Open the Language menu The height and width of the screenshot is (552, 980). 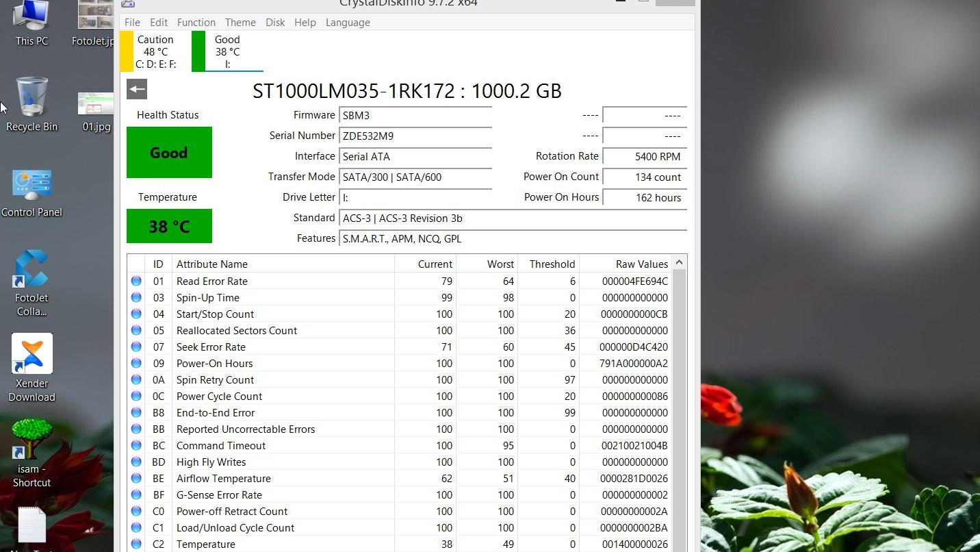(x=348, y=23)
